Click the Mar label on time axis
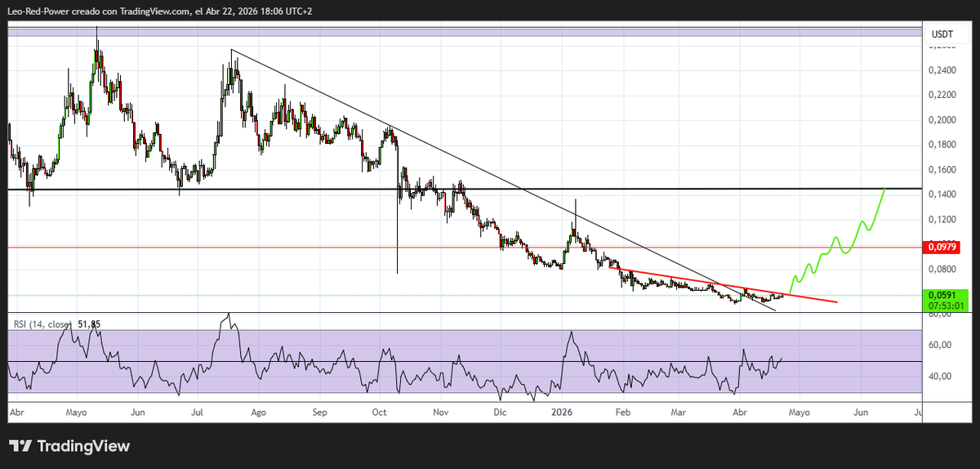This screenshot has width=980, height=469. 679,413
